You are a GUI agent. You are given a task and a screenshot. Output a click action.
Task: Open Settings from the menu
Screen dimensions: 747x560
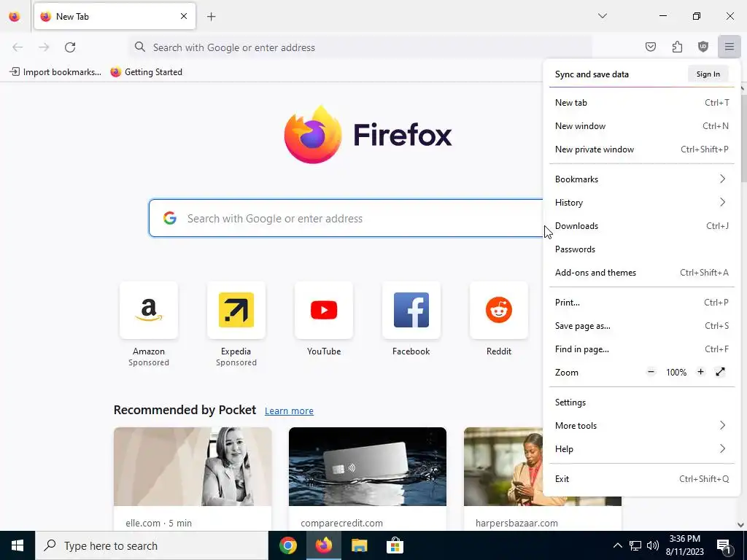tap(642, 402)
